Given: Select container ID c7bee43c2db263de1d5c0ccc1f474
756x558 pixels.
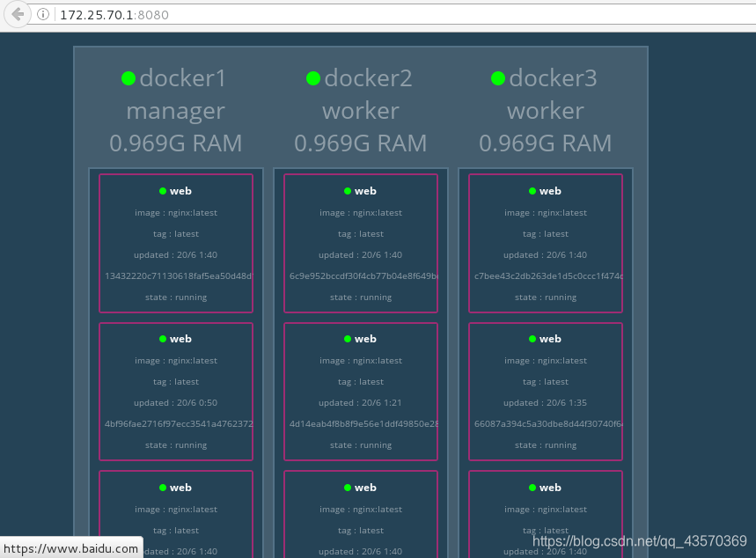Looking at the screenshot, I should (x=548, y=275).
